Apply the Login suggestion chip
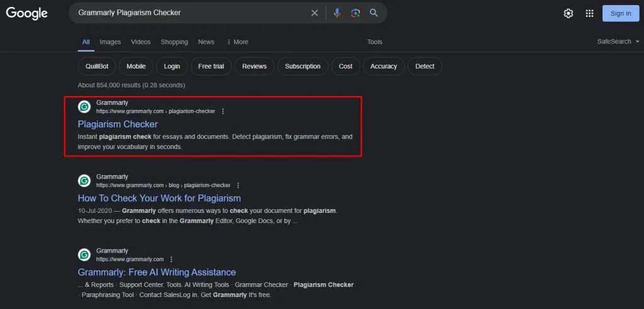644x309 pixels. pyautogui.click(x=172, y=66)
